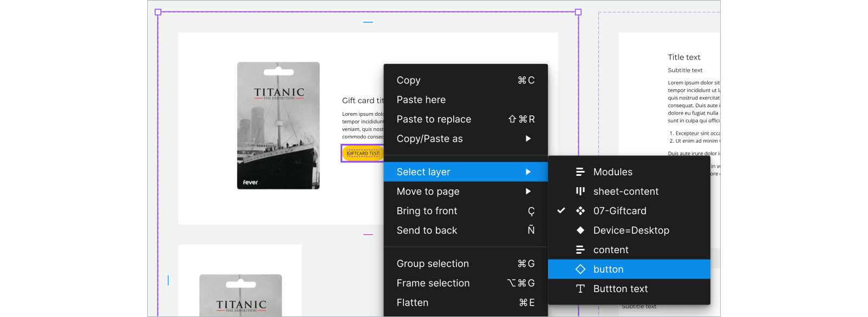Click the button instance diamond icon
This screenshot has height=317, width=868.
580,269
